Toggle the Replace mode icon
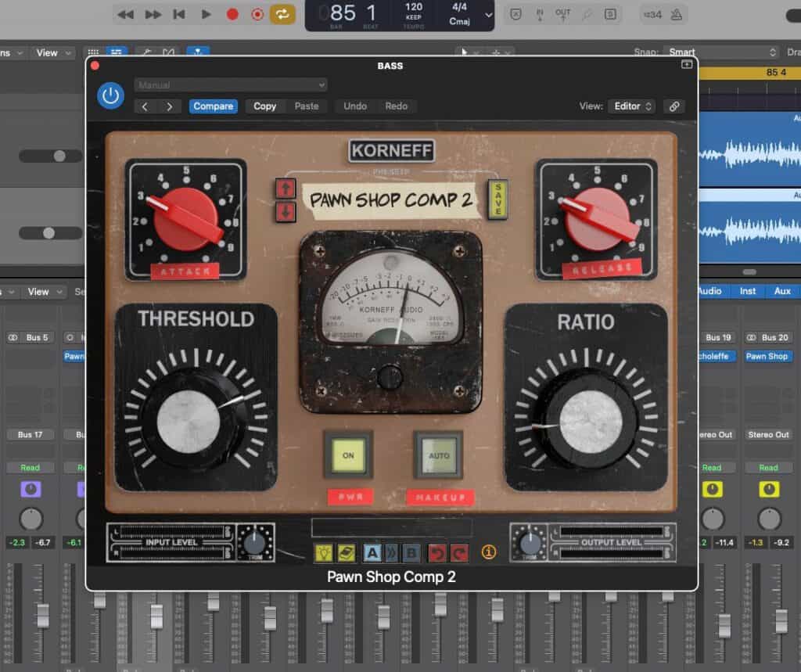 pos(516,14)
